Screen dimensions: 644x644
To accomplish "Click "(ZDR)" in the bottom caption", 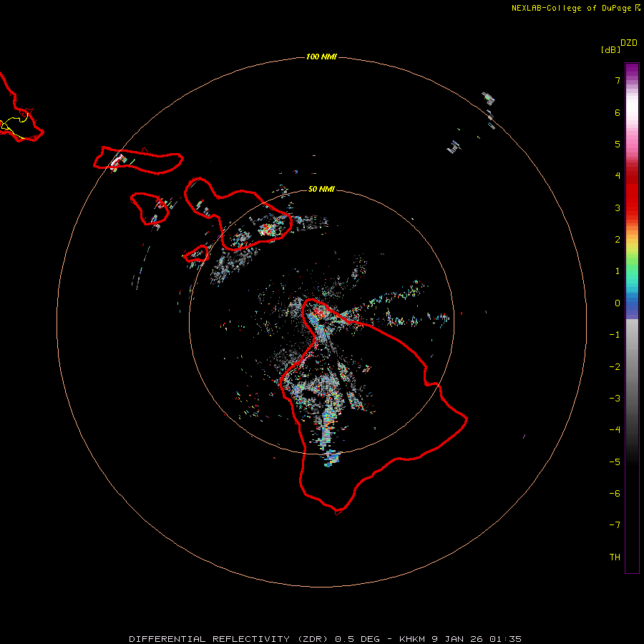I will point(313,639).
